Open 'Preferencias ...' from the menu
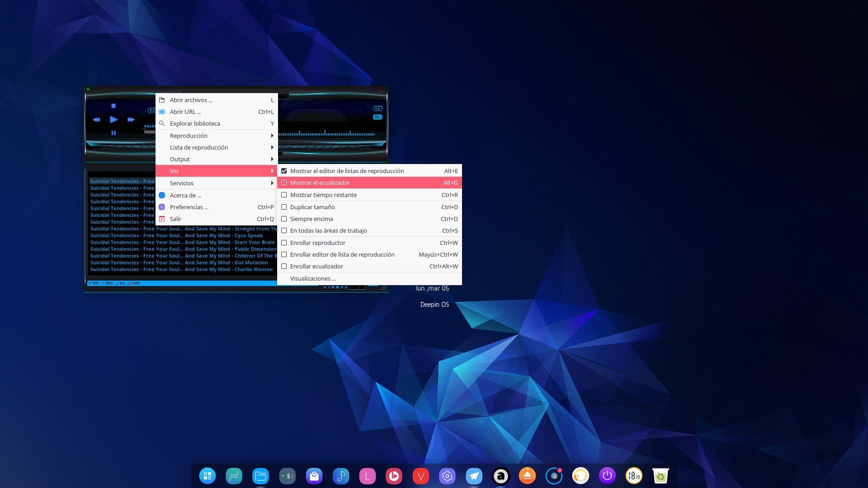Image resolution: width=868 pixels, height=488 pixels. pyautogui.click(x=217, y=207)
